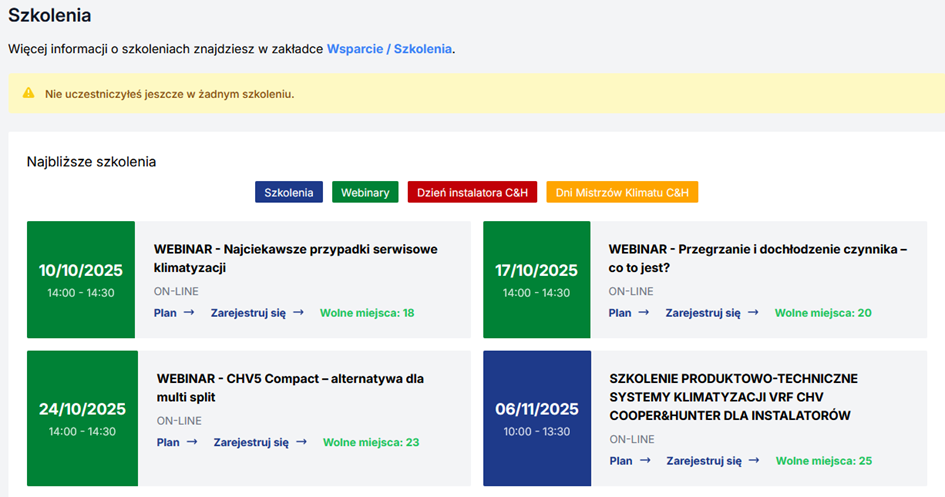The image size is (945, 497).
Task: Click the warning triangle icon in yellow banner
Action: point(29,94)
